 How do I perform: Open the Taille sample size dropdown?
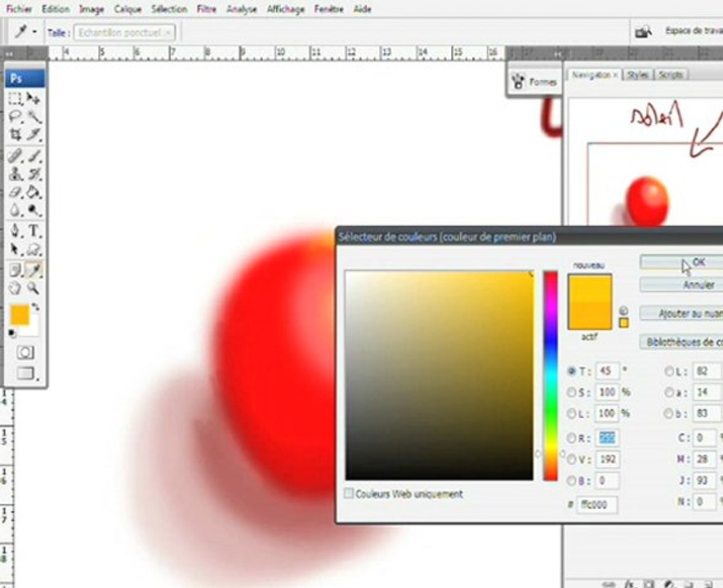[124, 32]
